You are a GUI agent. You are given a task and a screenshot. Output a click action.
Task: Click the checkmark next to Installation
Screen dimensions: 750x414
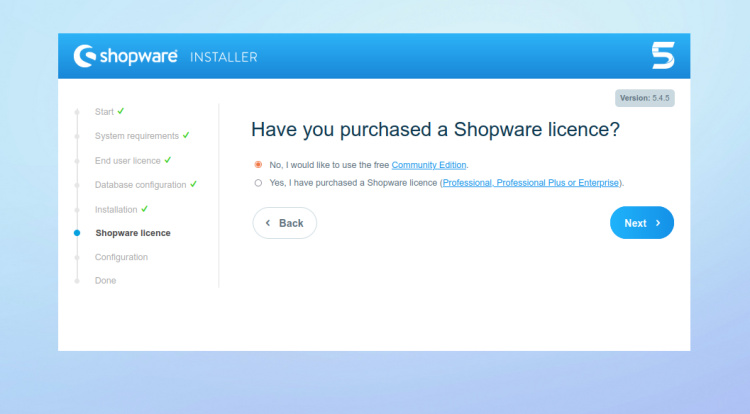[x=145, y=209]
